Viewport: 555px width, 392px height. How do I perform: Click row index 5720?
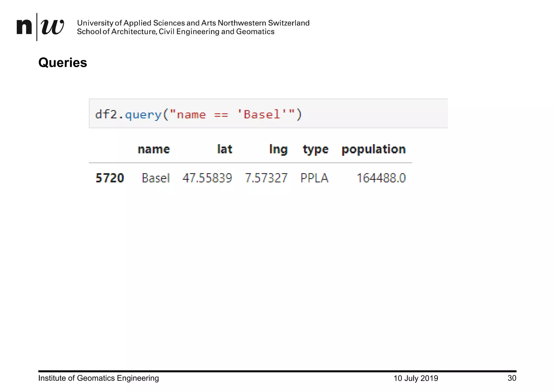[x=110, y=178]
